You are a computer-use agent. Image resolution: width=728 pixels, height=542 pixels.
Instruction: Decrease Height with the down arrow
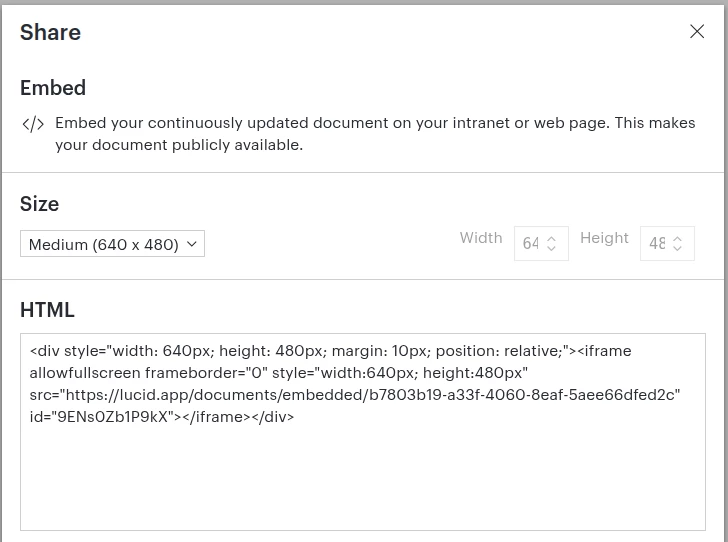coord(677,248)
